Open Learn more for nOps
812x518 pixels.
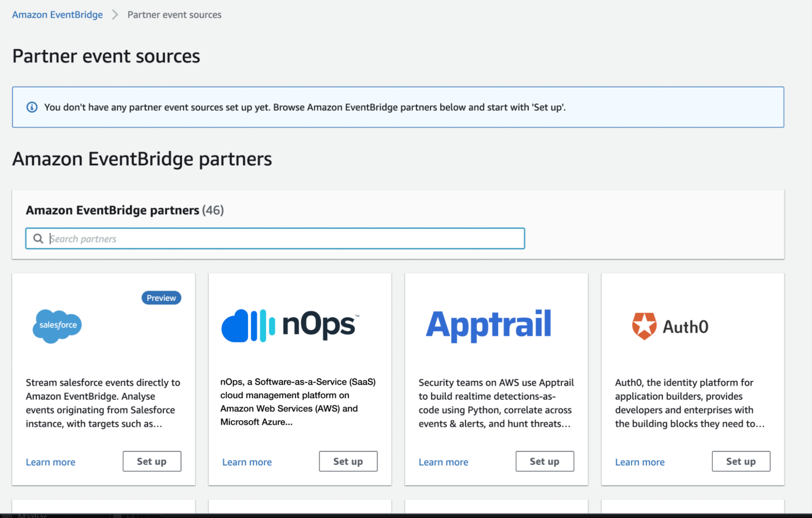pos(247,462)
